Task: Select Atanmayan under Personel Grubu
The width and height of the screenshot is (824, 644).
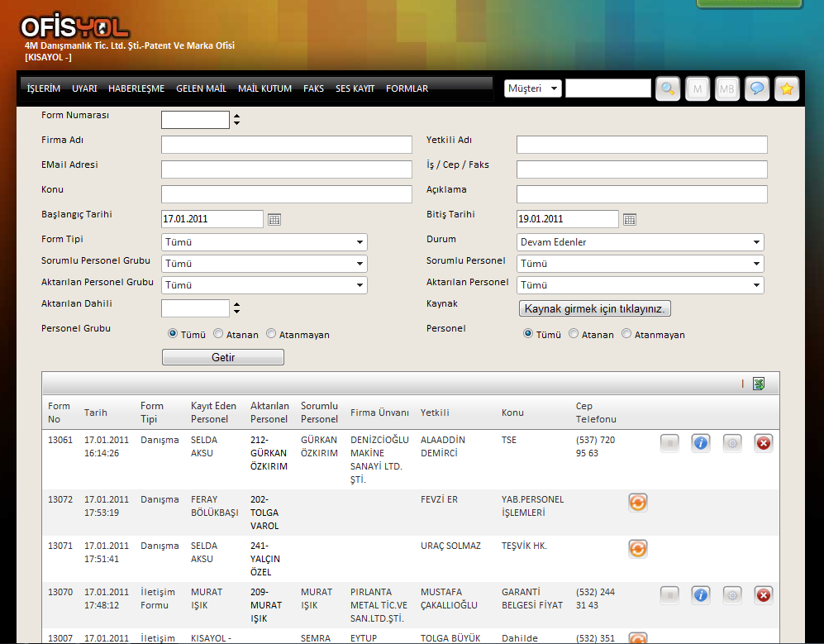Action: (272, 334)
